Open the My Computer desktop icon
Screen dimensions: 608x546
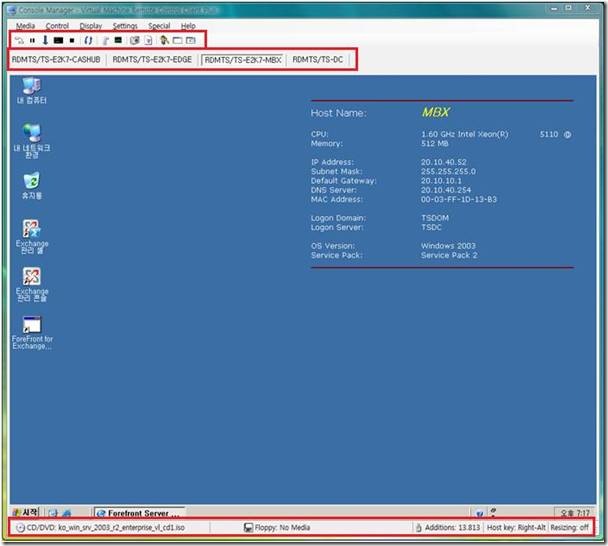pos(32,91)
